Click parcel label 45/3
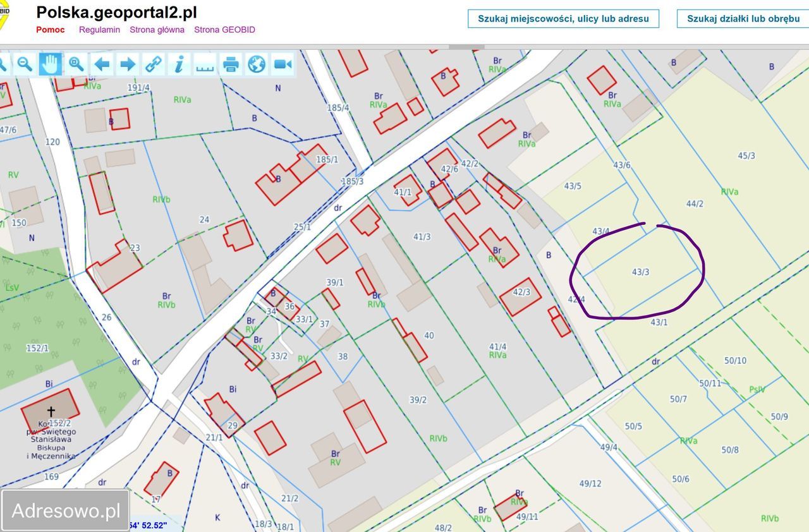The height and width of the screenshot is (532, 809). tap(746, 155)
